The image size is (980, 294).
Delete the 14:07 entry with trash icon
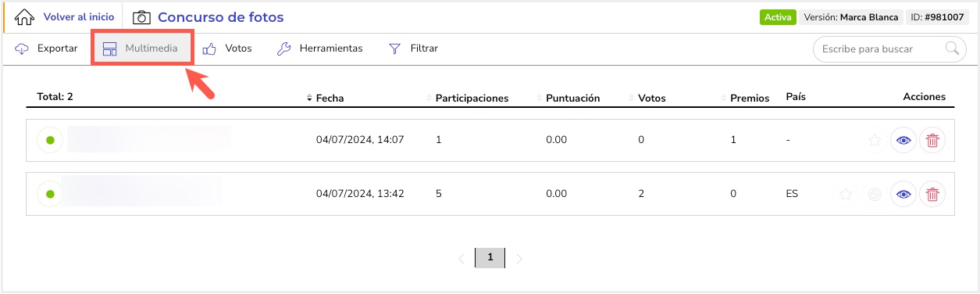click(932, 141)
